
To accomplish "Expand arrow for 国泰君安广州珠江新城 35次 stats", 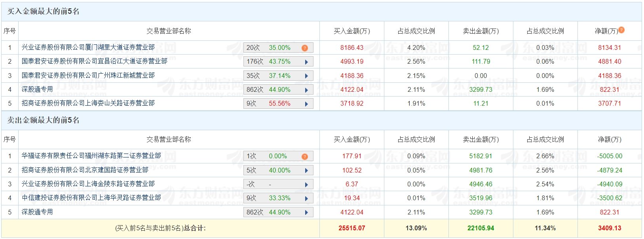I will click(306, 76).
